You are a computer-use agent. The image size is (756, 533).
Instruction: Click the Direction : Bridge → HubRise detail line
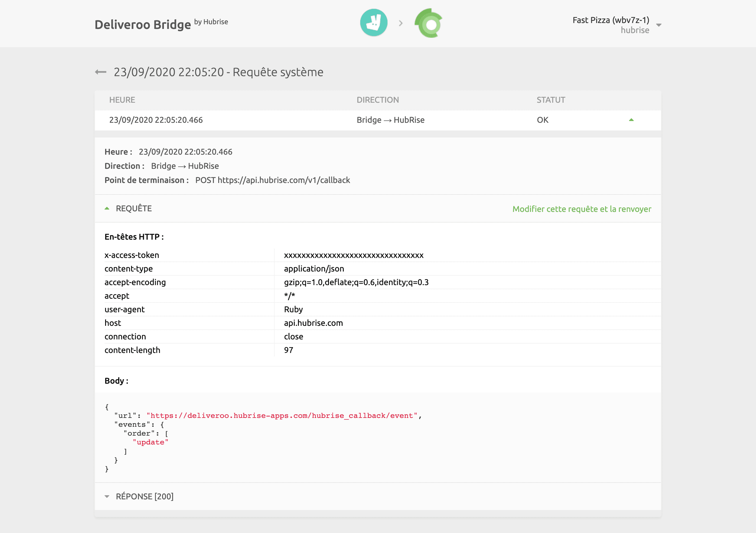tap(162, 166)
